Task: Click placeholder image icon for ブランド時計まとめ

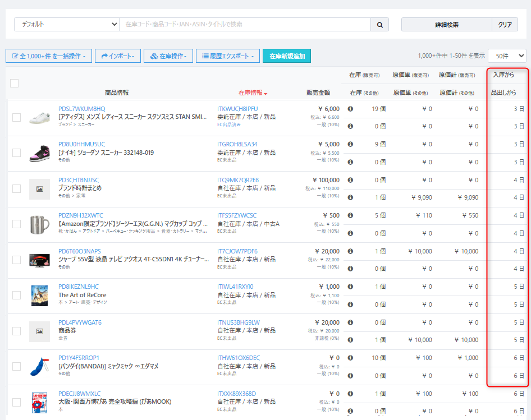Action: tap(40, 189)
